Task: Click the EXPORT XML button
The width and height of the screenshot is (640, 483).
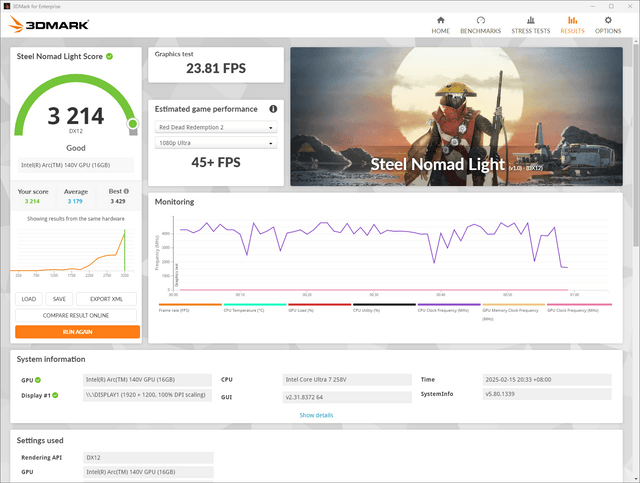Action: click(106, 299)
